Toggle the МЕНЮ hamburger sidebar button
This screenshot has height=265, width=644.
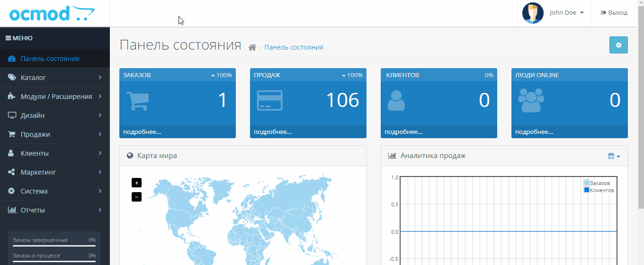(19, 38)
